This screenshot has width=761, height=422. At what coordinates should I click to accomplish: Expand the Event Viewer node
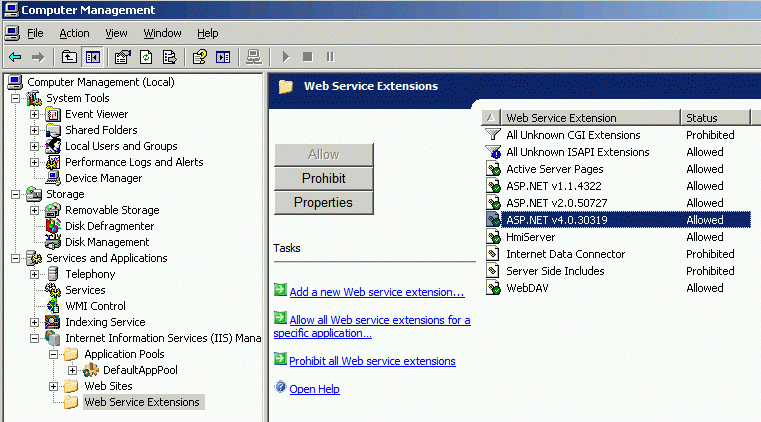click(35, 114)
